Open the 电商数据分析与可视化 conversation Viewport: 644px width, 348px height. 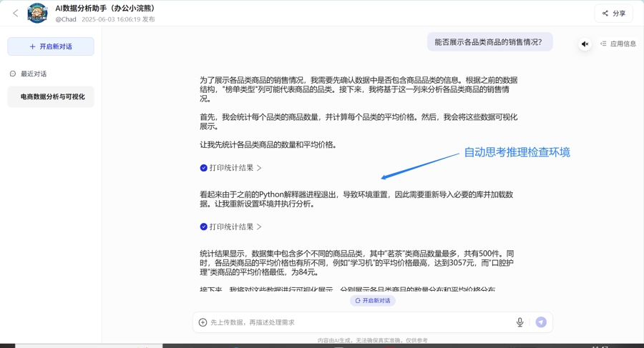point(52,96)
